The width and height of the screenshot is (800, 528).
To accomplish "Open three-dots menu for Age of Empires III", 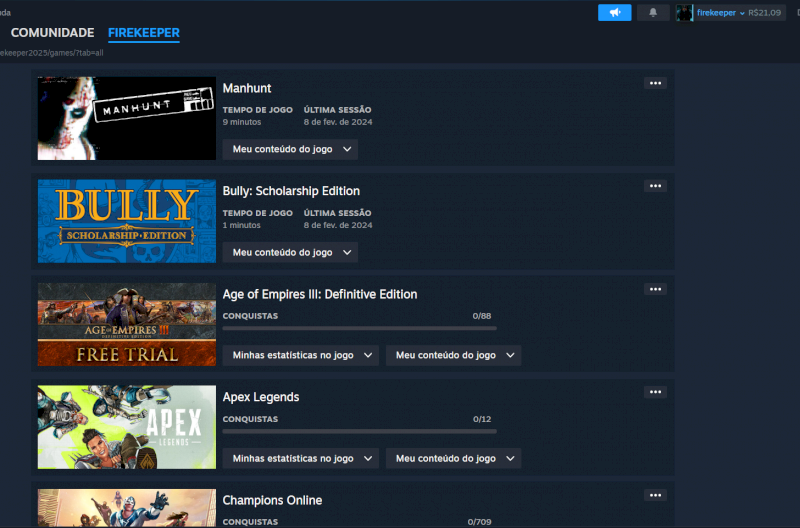I will (655, 289).
